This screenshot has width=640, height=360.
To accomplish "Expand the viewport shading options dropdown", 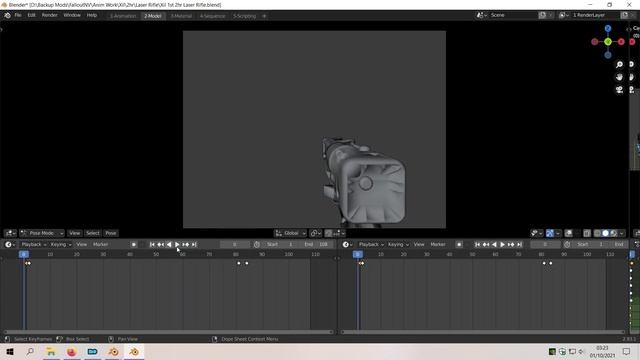I will point(622,233).
